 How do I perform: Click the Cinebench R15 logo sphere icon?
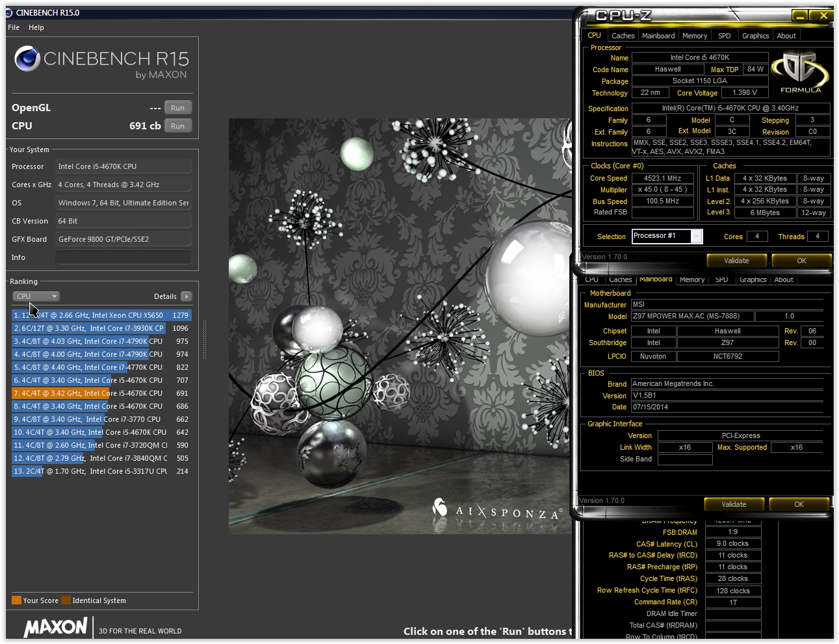pyautogui.click(x=27, y=58)
